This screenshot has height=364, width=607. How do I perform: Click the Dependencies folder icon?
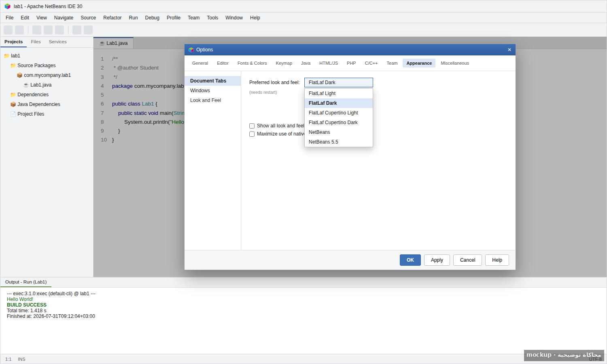point(13,95)
